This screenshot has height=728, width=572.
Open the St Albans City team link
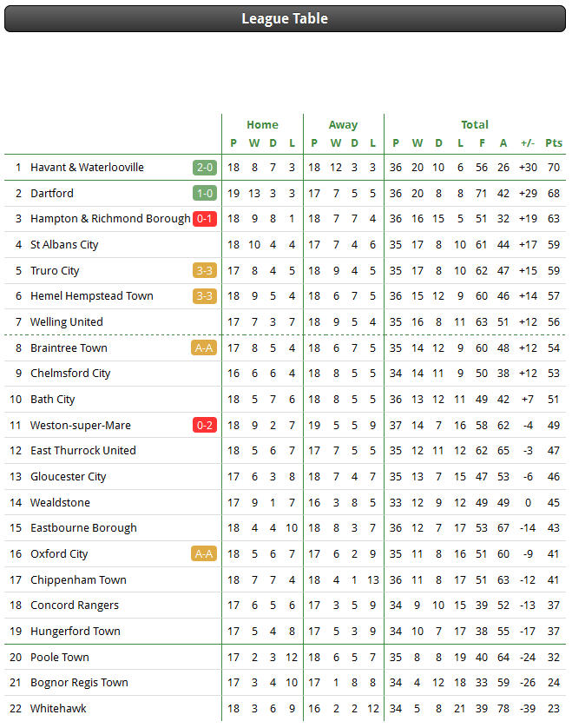coord(64,245)
